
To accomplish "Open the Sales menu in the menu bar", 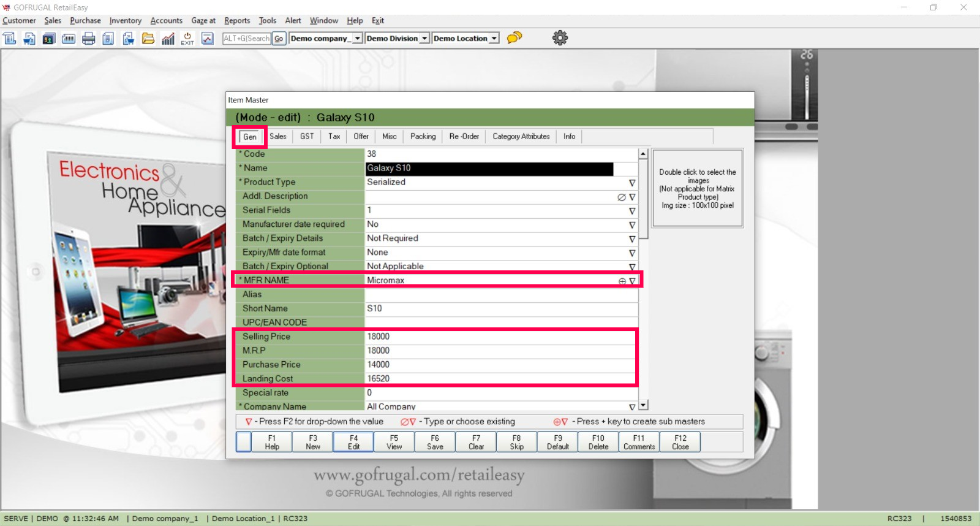I will click(x=53, y=20).
